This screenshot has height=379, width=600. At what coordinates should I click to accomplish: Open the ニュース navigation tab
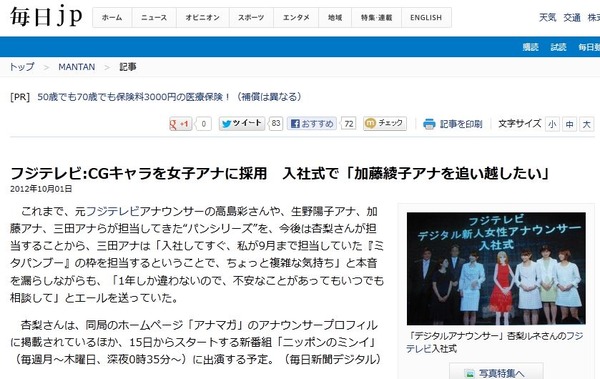click(x=154, y=18)
